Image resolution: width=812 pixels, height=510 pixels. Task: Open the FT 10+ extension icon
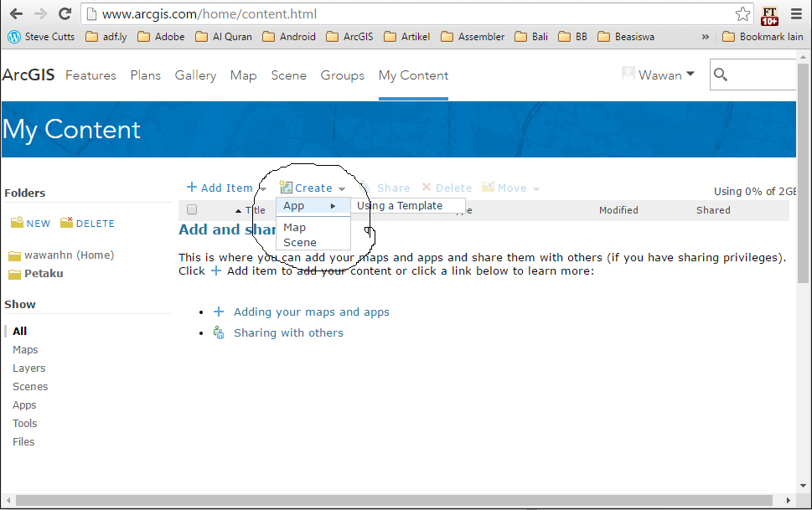click(769, 16)
